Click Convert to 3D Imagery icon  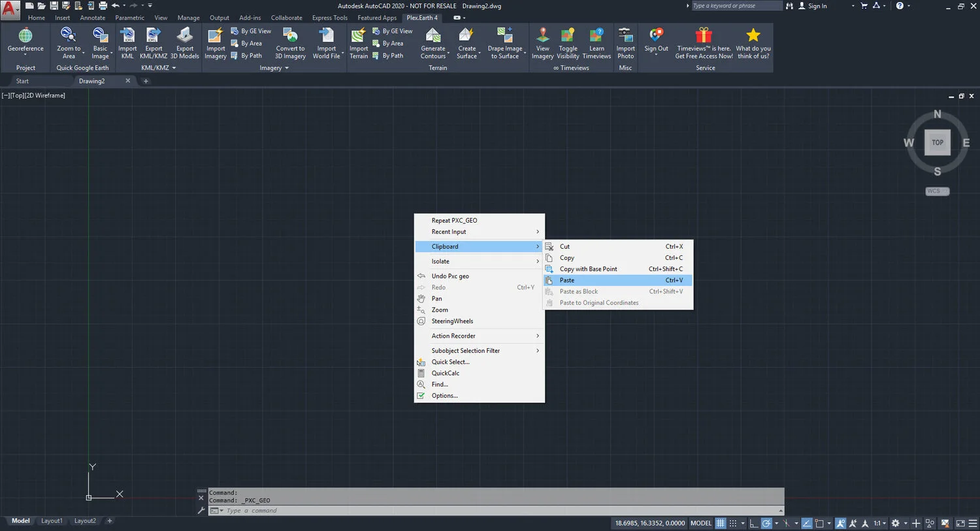290,35
